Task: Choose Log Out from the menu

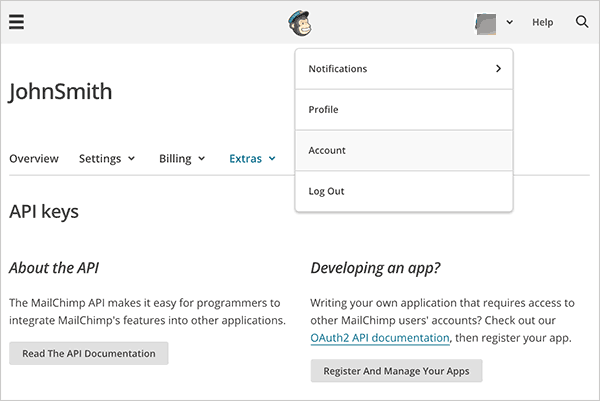Action: pyautogui.click(x=404, y=191)
